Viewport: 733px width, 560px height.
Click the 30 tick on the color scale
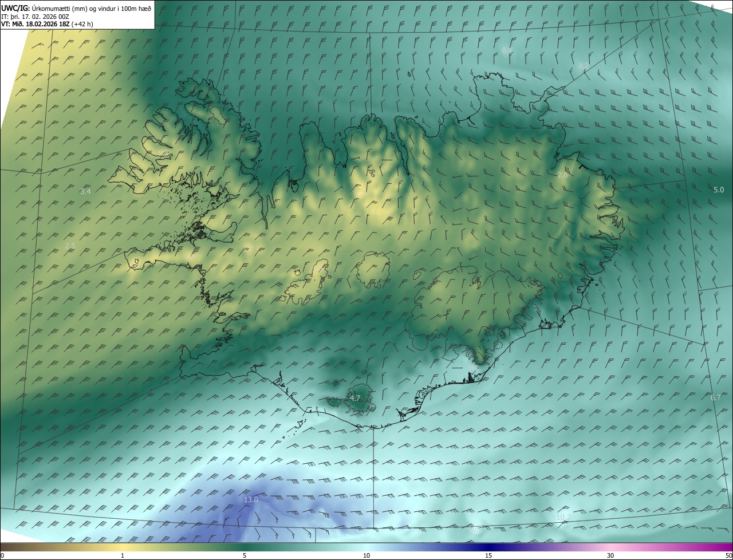tap(610, 555)
